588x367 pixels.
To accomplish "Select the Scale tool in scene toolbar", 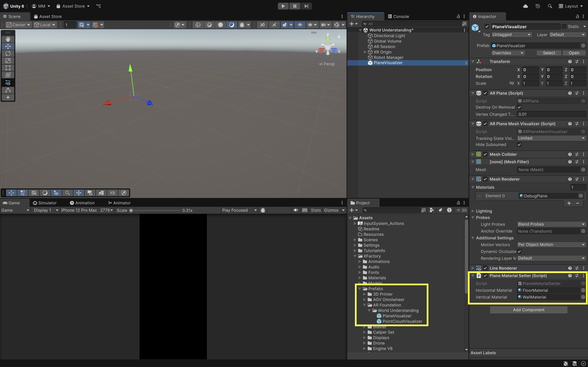I will (8, 61).
